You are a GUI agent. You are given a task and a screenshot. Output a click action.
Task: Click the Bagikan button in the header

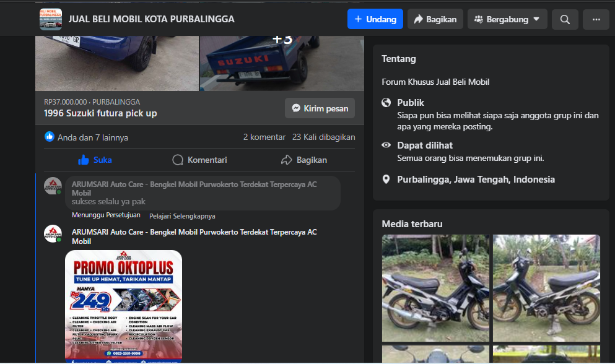pyautogui.click(x=435, y=19)
